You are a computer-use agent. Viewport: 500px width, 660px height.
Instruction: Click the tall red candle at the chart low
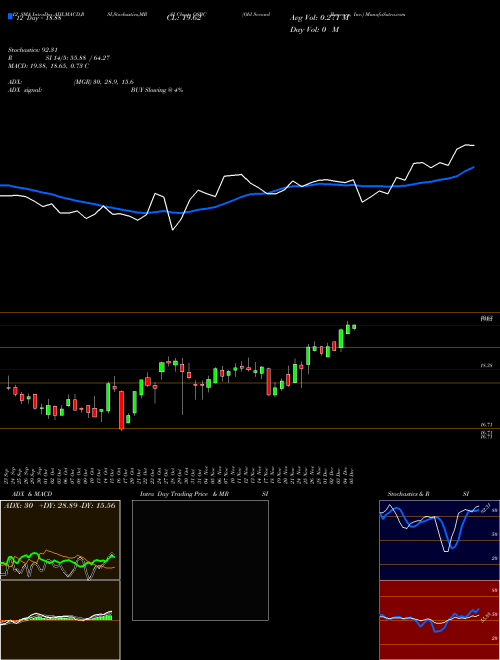coord(122,410)
